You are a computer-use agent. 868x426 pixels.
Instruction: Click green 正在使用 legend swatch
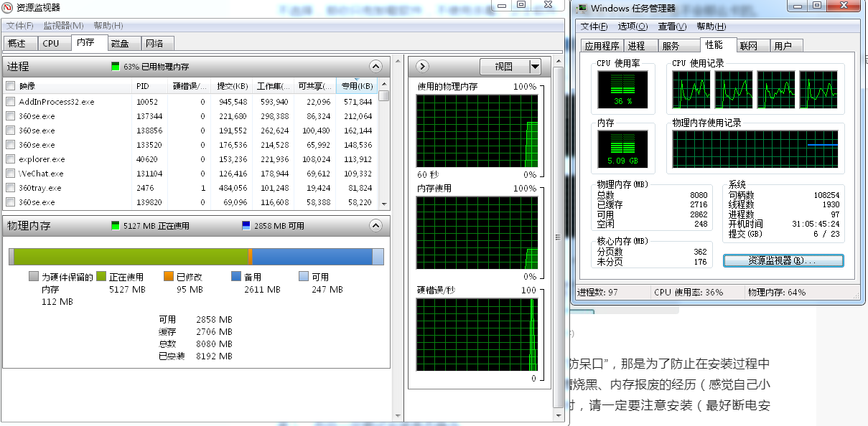click(x=101, y=277)
